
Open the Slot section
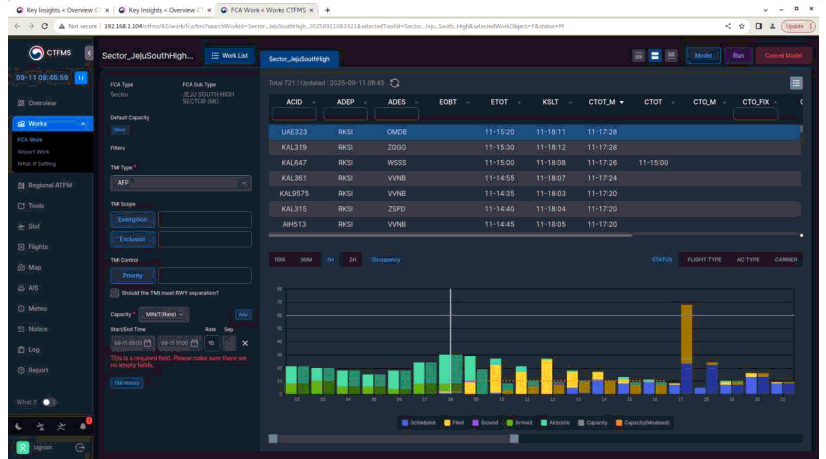click(x=34, y=227)
